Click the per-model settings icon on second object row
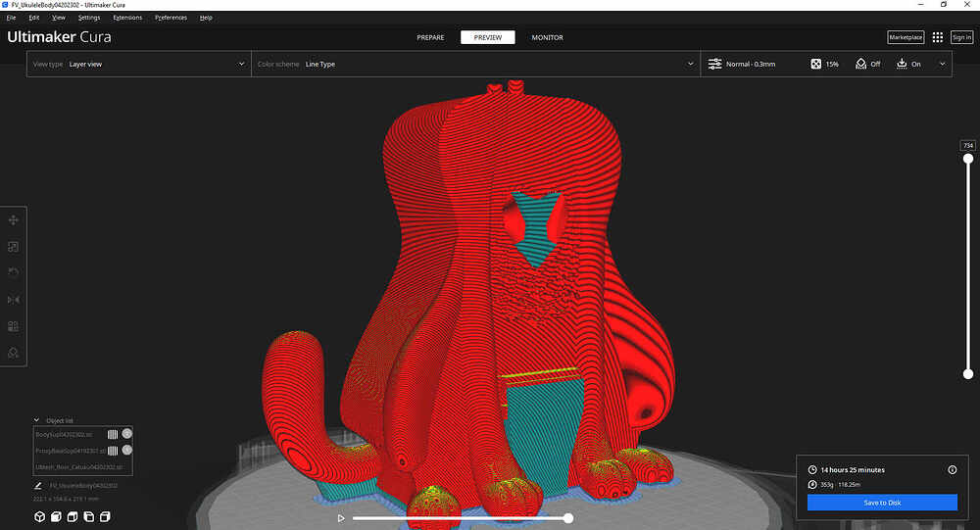 pos(113,451)
